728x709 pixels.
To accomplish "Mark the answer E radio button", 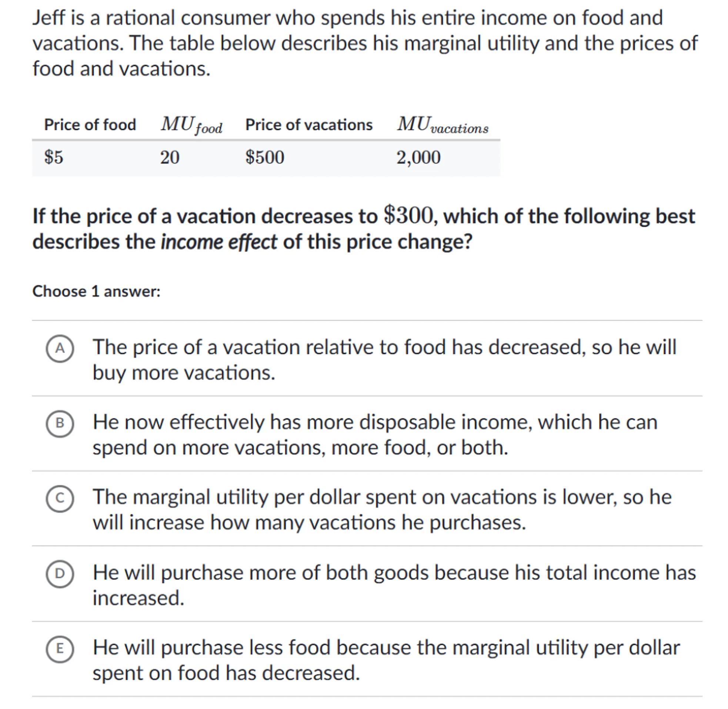I will [60, 649].
